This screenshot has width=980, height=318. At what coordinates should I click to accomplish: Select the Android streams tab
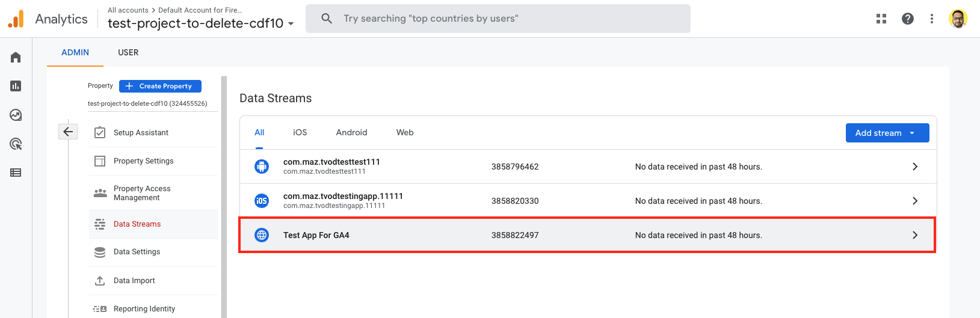351,132
